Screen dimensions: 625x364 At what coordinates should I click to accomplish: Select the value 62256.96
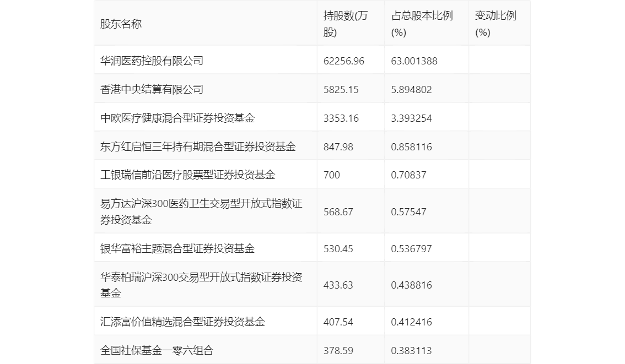click(344, 61)
